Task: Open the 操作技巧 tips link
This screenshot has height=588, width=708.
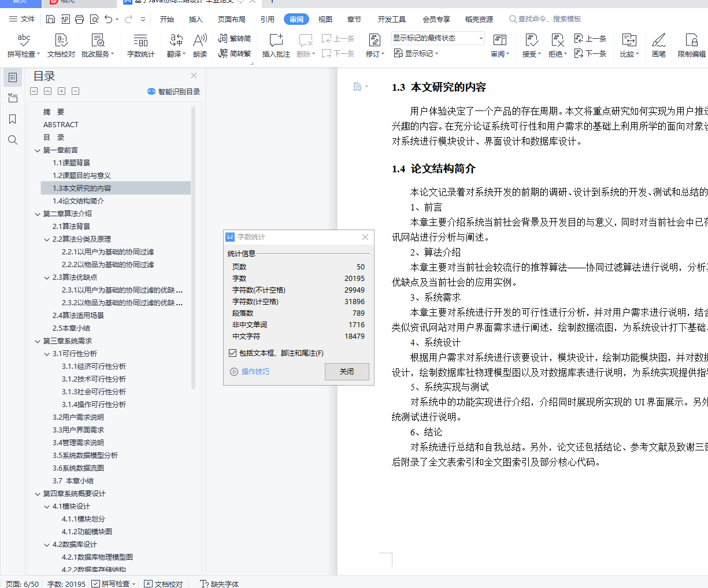Action: (x=250, y=372)
